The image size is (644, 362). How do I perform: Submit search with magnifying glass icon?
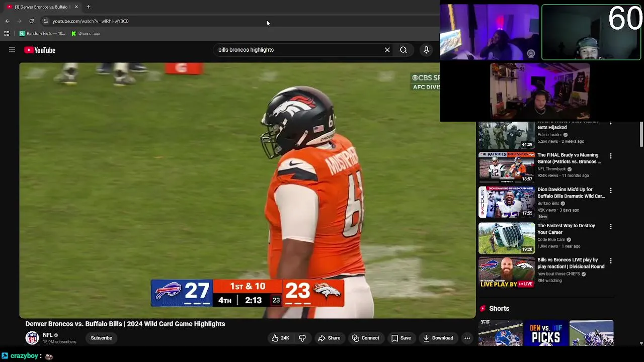(x=404, y=50)
